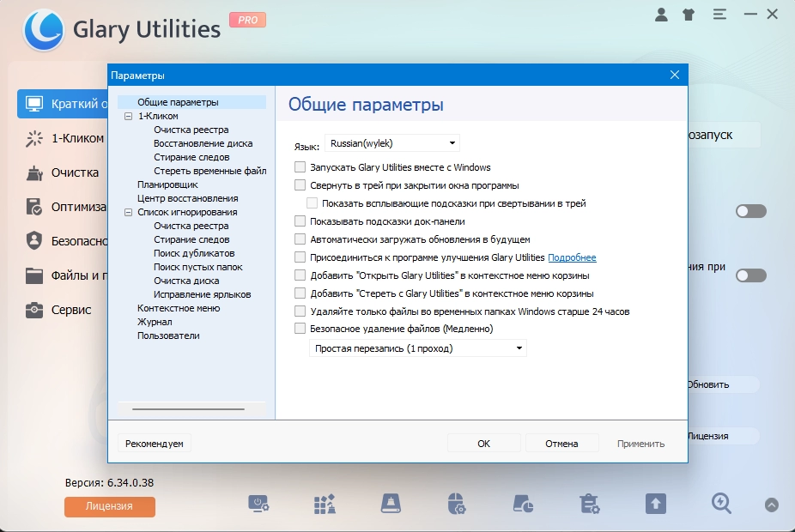Check Автоматически загружать обновления в будущем
The image size is (795, 532).
pos(300,239)
